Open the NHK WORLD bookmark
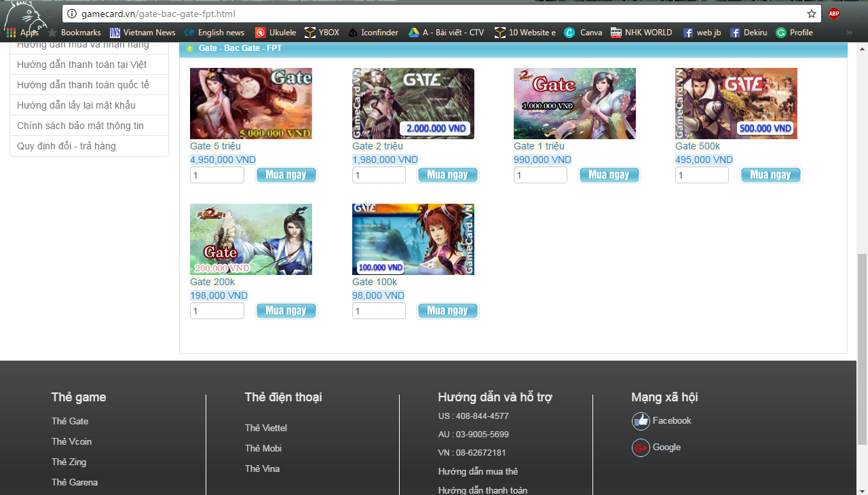The width and height of the screenshot is (868, 495). tap(641, 33)
